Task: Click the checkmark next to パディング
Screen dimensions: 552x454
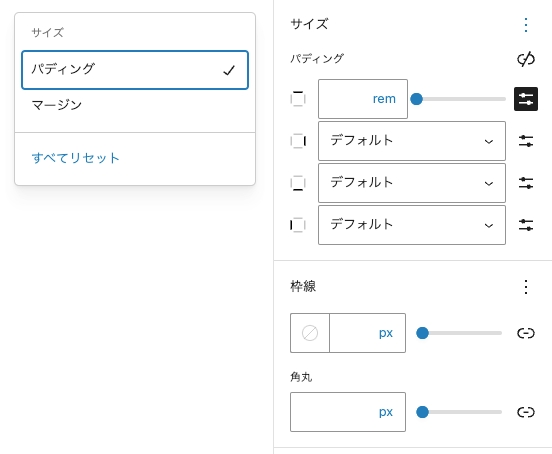Action: pyautogui.click(x=229, y=70)
